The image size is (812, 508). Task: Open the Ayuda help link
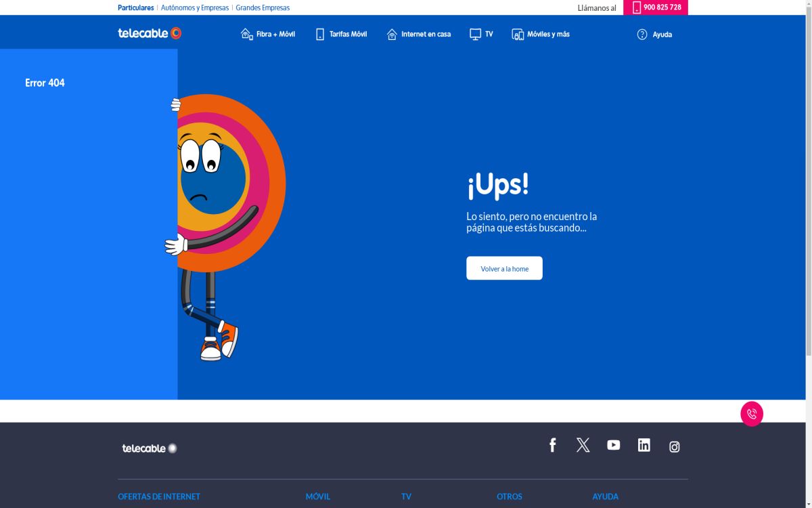(654, 35)
